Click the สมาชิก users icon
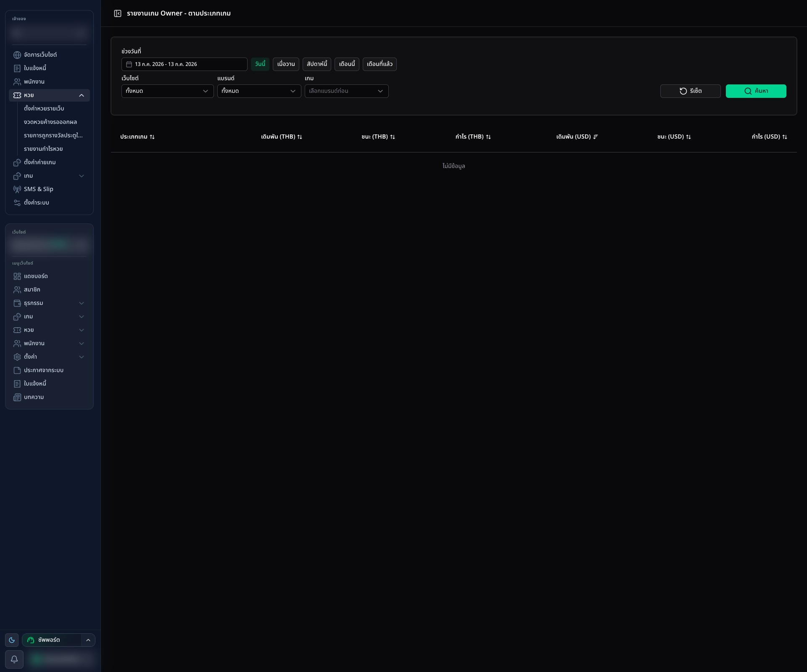 (17, 290)
